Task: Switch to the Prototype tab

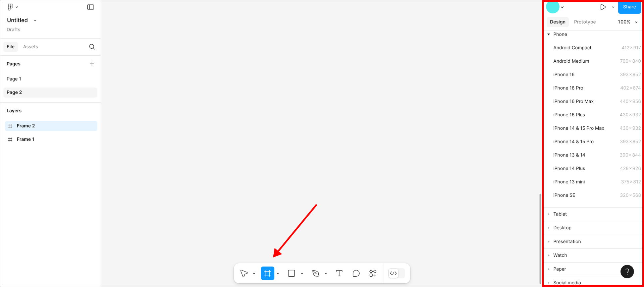Action: click(585, 22)
